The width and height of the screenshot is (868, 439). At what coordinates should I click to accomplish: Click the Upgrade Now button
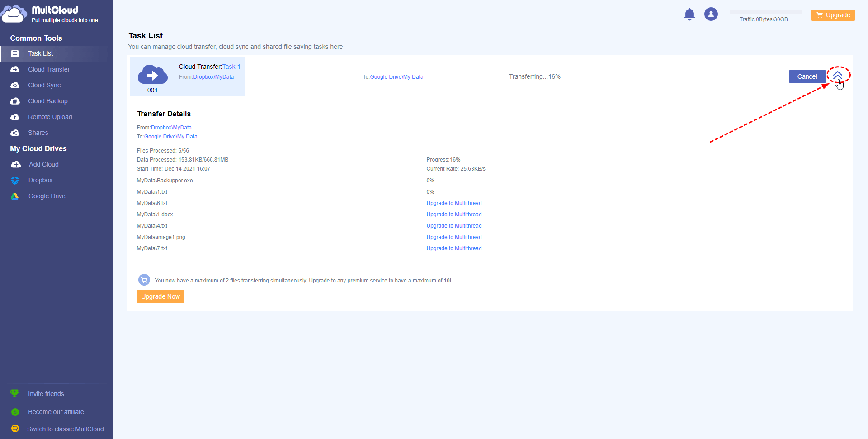160,296
